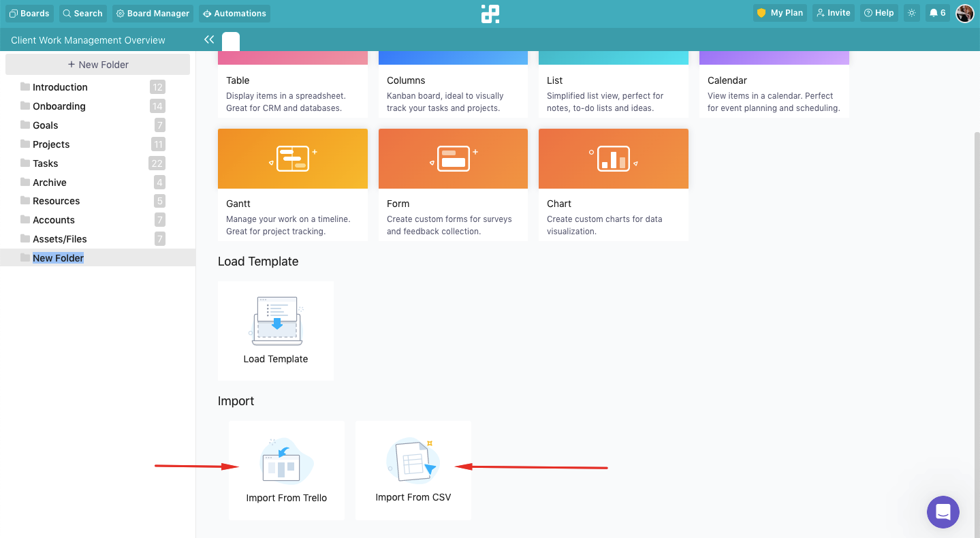Image resolution: width=980 pixels, height=538 pixels.
Task: Collapse the sidebar with double chevron
Action: click(x=209, y=39)
